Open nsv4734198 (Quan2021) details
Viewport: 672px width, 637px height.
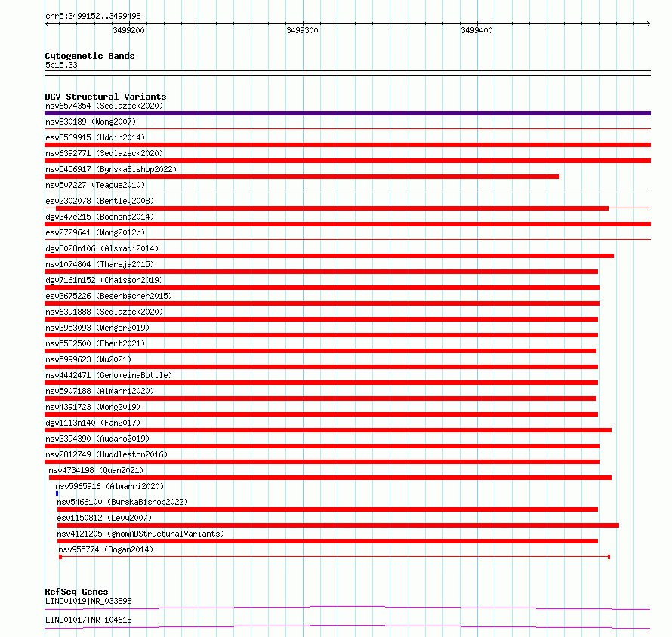point(96,470)
